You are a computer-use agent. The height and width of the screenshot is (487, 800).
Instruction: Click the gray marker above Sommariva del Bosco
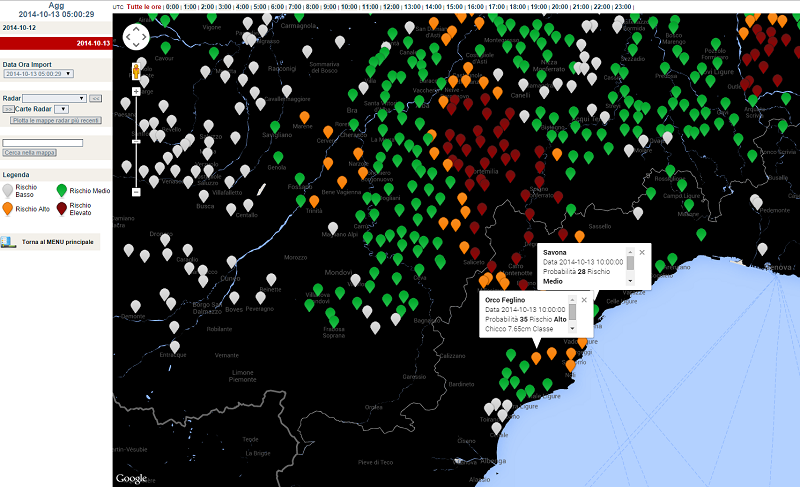pos(307,52)
